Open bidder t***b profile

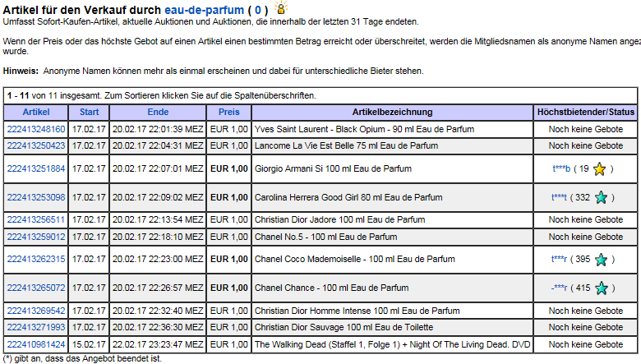tap(561, 168)
